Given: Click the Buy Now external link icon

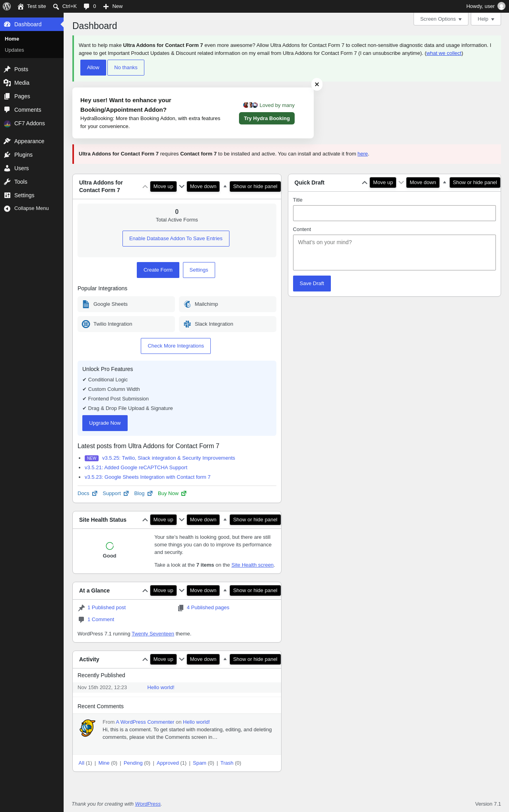Looking at the screenshot, I should coord(184,493).
